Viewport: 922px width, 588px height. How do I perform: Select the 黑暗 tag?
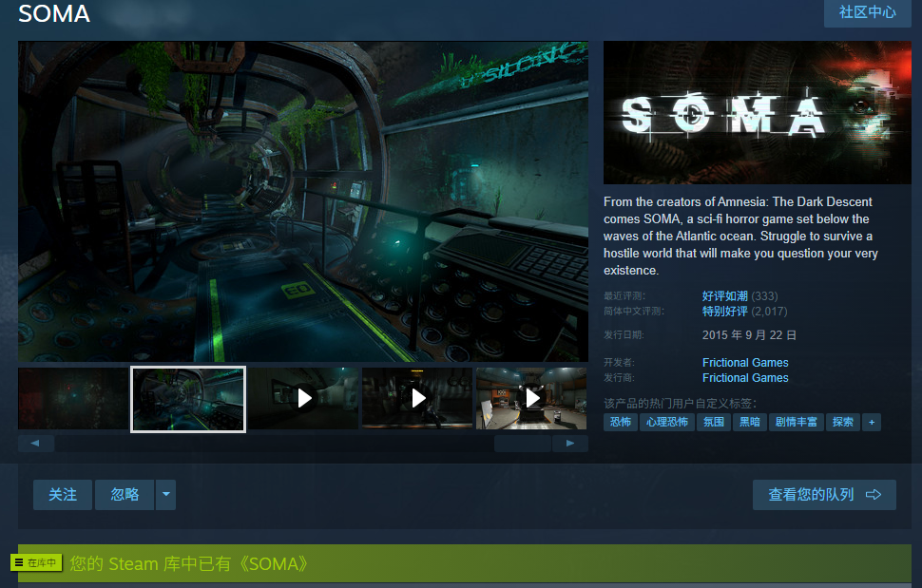[750, 423]
